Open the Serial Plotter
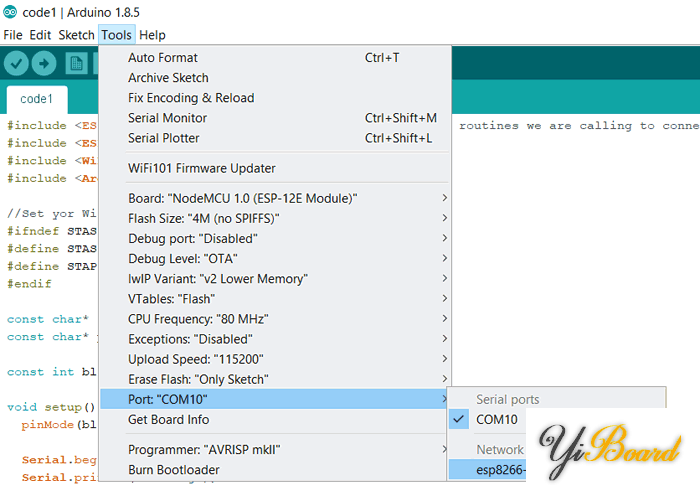The image size is (700, 501). click(x=275, y=138)
